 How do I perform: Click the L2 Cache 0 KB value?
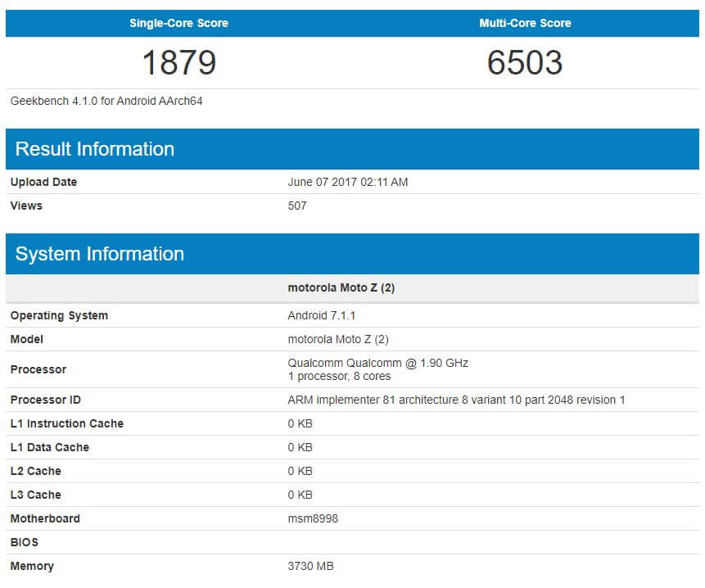pos(300,471)
